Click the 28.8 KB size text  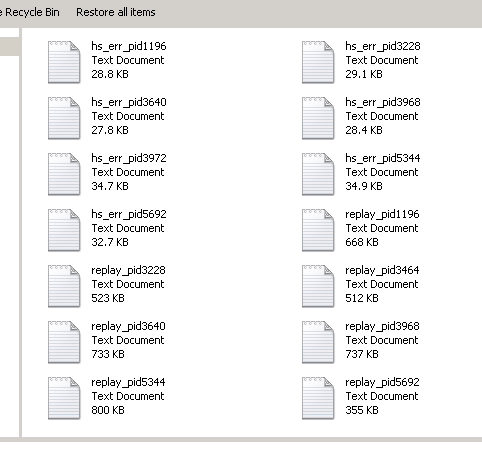pyautogui.click(x=110, y=74)
